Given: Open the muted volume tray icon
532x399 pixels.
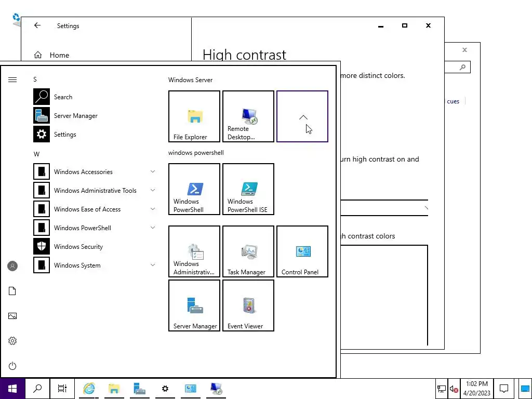Looking at the screenshot, I should 454,389.
